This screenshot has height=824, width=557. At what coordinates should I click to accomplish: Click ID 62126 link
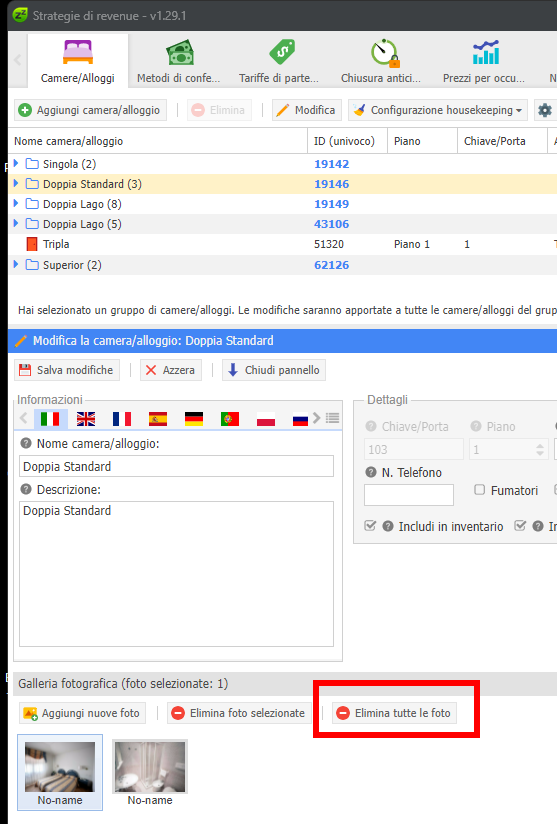tap(332, 265)
